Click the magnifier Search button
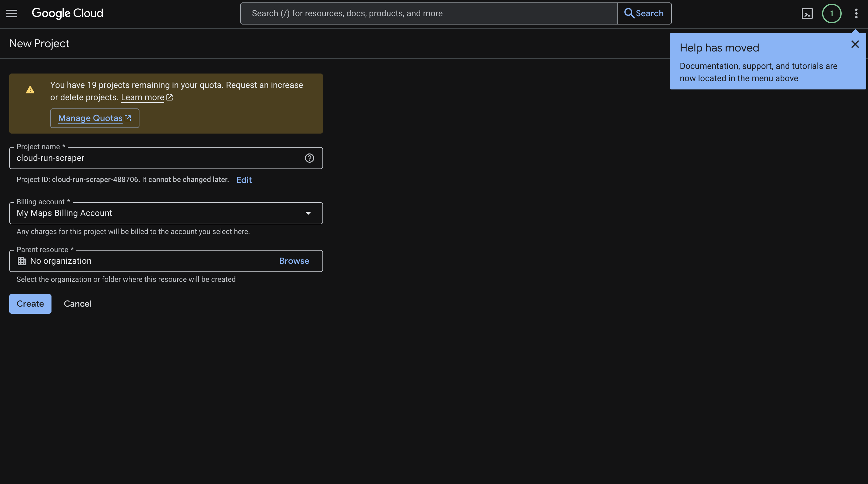 point(644,13)
